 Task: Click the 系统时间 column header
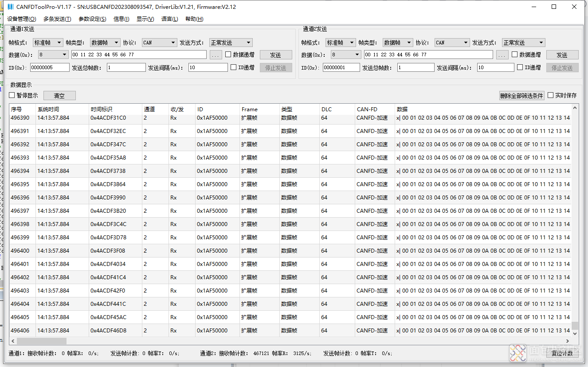pyautogui.click(x=62, y=109)
